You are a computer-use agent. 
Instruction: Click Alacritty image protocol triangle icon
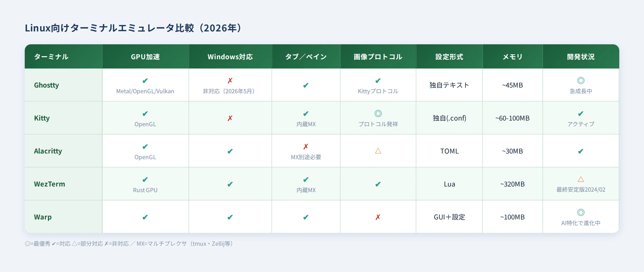378,151
